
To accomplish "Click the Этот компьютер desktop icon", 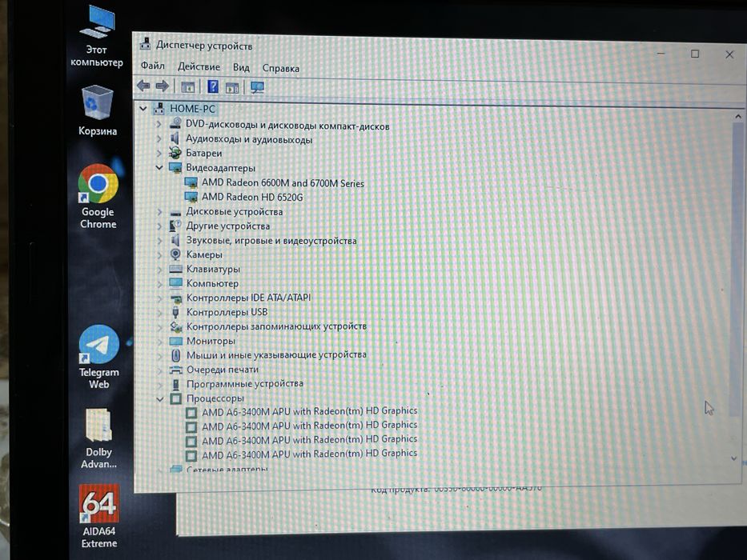I will point(97,36).
